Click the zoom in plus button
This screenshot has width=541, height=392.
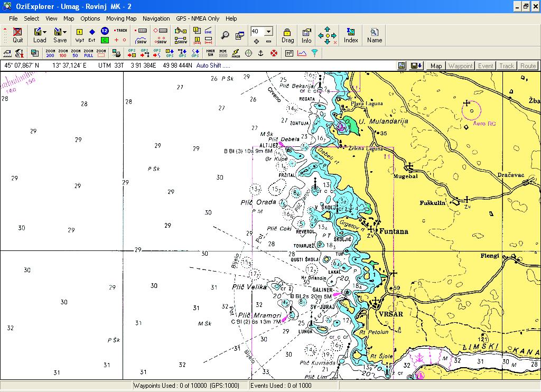(x=256, y=41)
